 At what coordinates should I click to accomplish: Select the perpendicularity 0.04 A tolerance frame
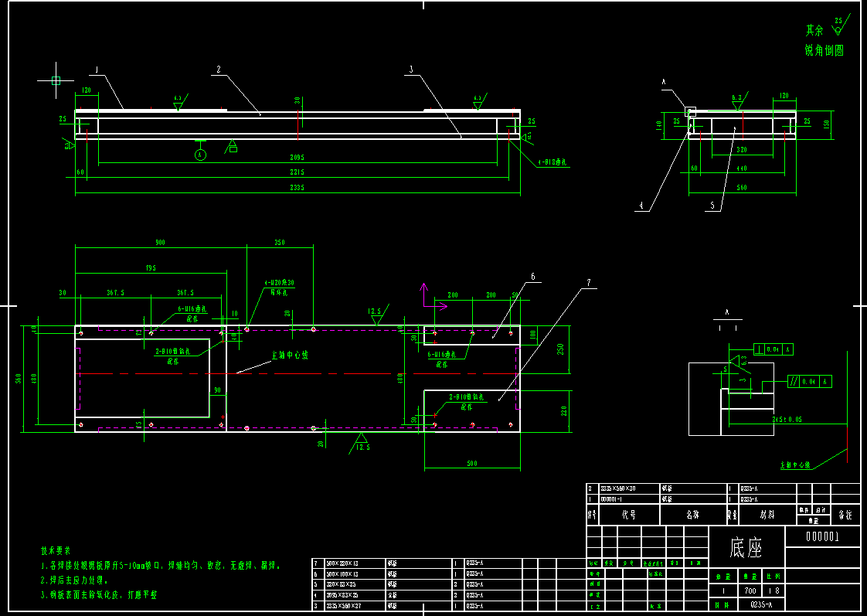coord(773,349)
